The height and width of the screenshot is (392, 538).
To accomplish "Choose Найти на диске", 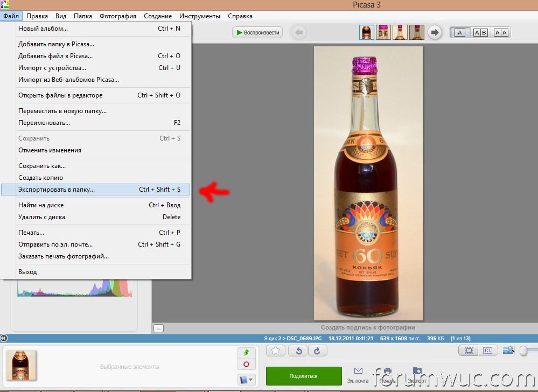I will coord(96,205).
